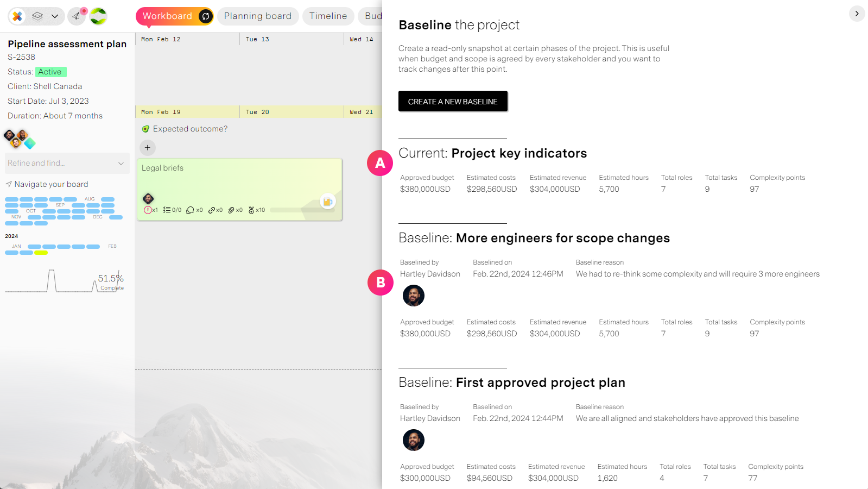
Task: Open comments bubble icon on Legal briefs
Action: 190,210
